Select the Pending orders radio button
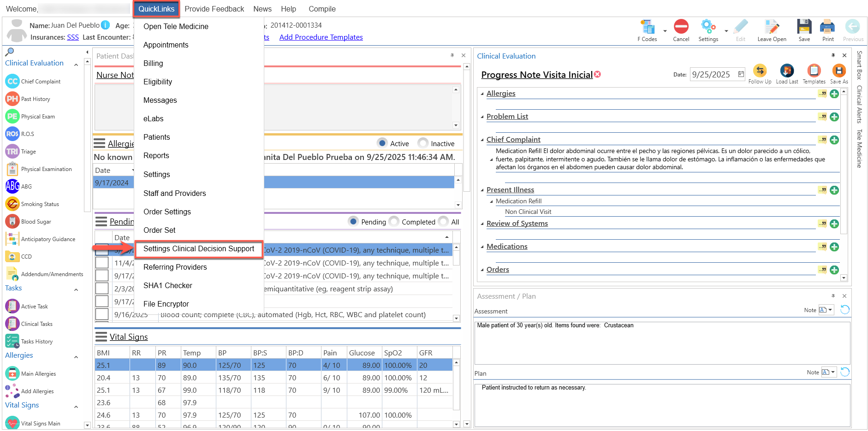868x431 pixels. [x=353, y=222]
